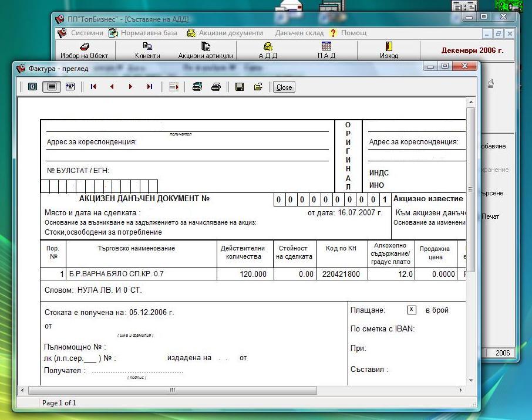Click the 'Пълномощно № :' label

(x=75, y=347)
